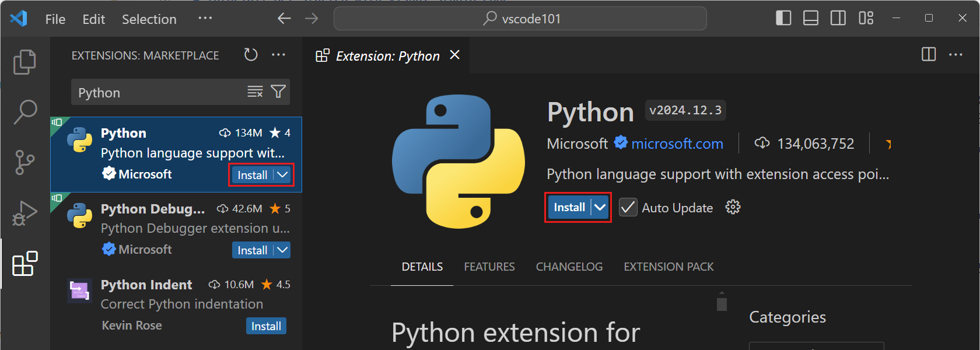980x350 pixels.
Task: Open the Selection menu
Action: point(149,19)
